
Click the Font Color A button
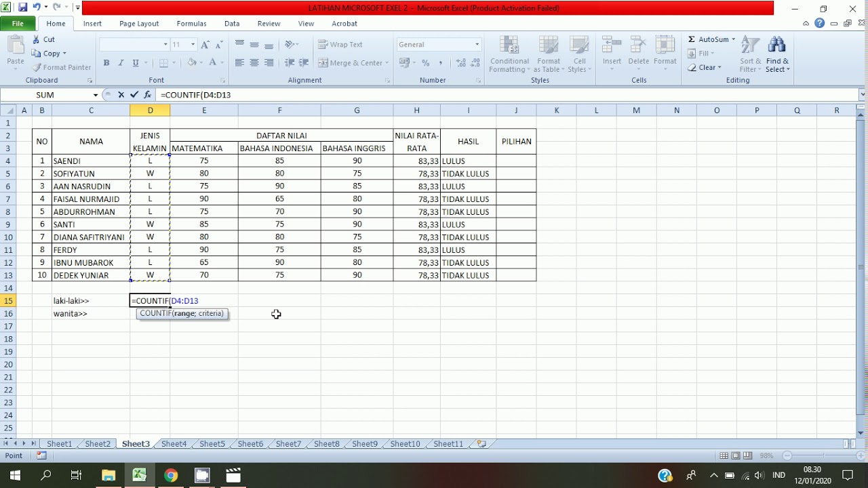pos(213,62)
